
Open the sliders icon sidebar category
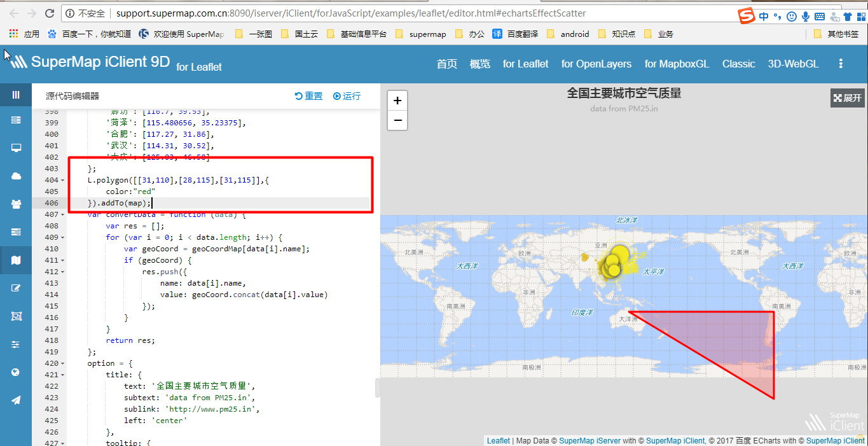pyautogui.click(x=16, y=344)
